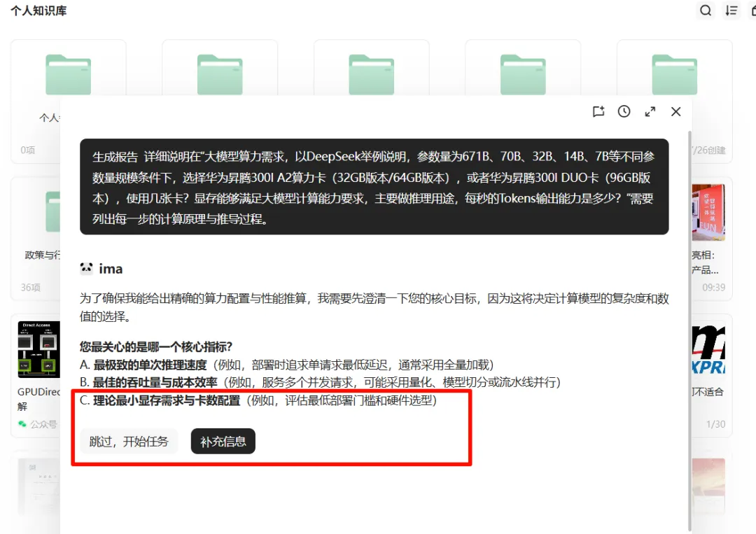Open the red exhibition photo thumbnail
This screenshot has width=756, height=534.
(x=708, y=212)
